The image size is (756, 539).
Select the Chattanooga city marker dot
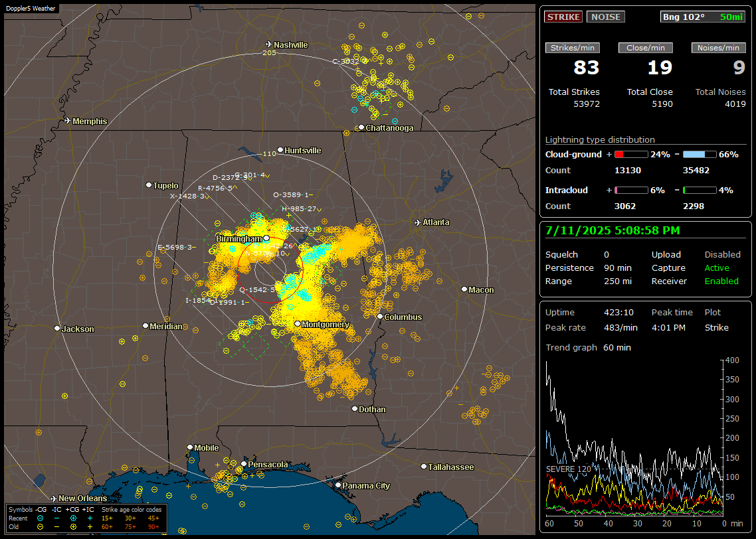click(x=361, y=127)
